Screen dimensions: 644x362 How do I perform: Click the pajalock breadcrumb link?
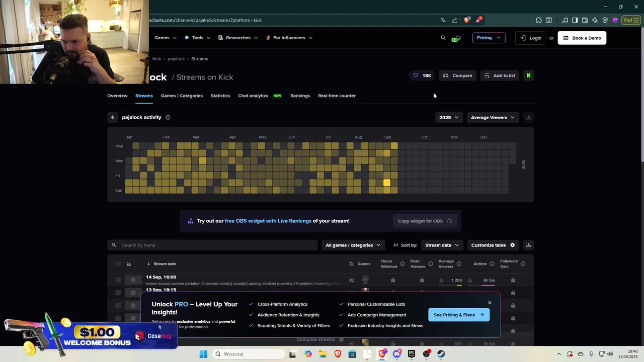coord(176,59)
